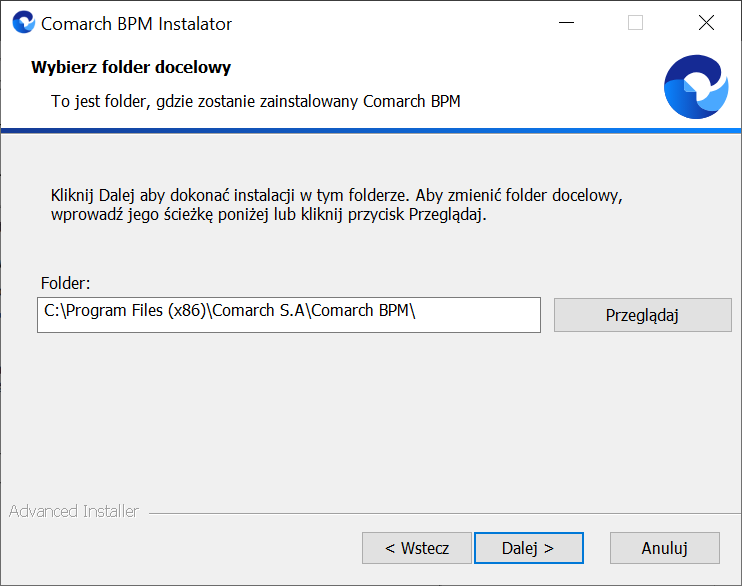Click the Comarch BPM title bar icon

click(24, 23)
